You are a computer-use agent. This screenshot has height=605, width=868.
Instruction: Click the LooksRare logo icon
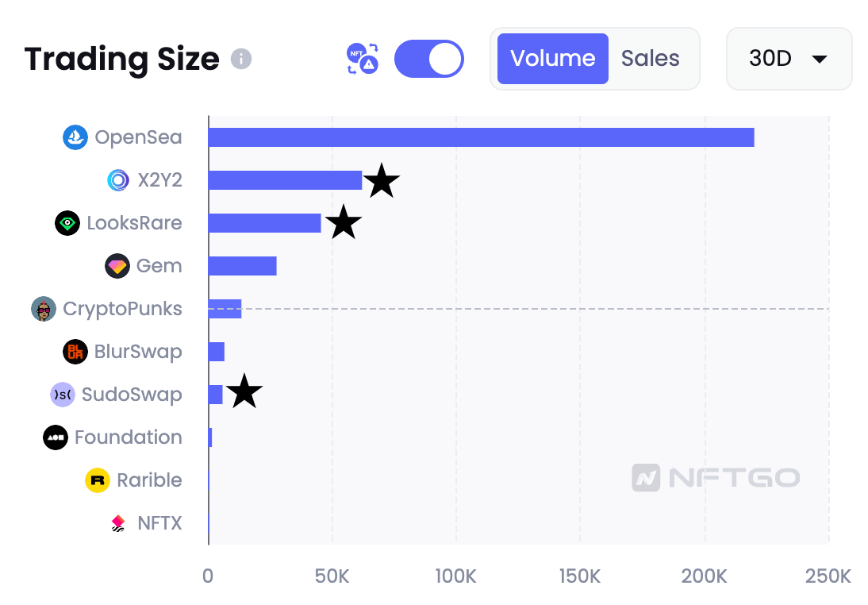click(67, 223)
